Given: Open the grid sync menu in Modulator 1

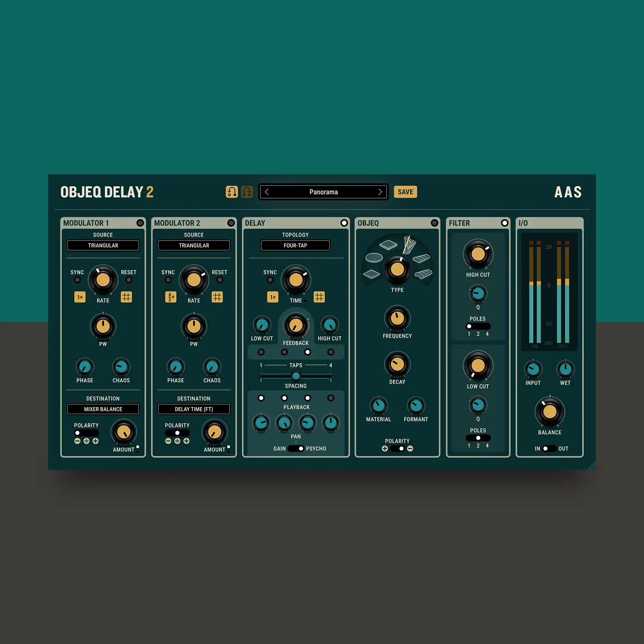Looking at the screenshot, I should coord(127,297).
